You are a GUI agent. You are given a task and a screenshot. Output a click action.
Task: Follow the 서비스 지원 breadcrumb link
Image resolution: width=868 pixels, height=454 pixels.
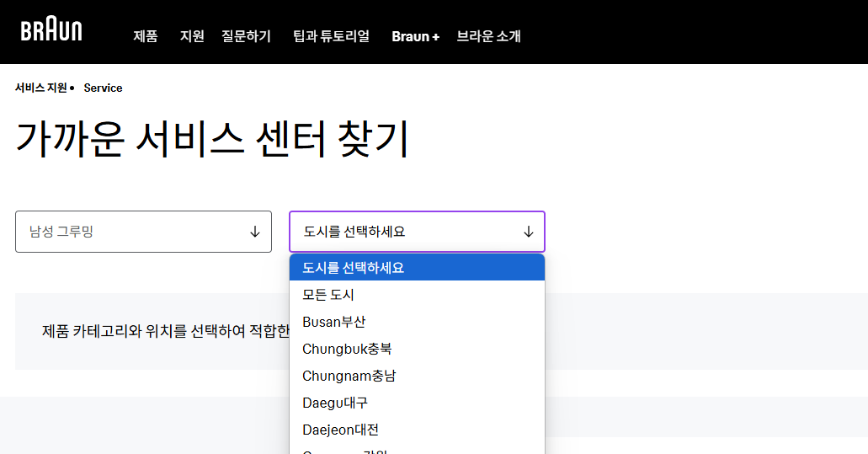click(x=41, y=88)
